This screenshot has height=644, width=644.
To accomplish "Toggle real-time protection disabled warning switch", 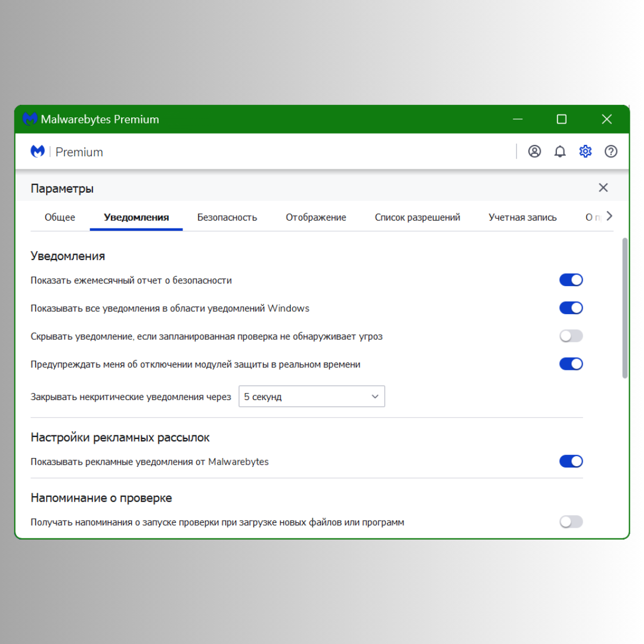I will point(571,364).
